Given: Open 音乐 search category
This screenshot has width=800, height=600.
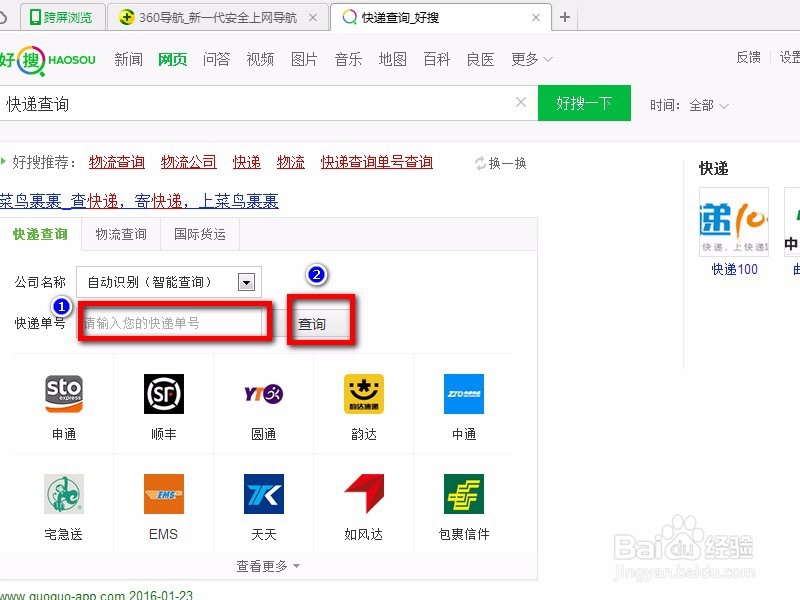Looking at the screenshot, I should coord(348,60).
